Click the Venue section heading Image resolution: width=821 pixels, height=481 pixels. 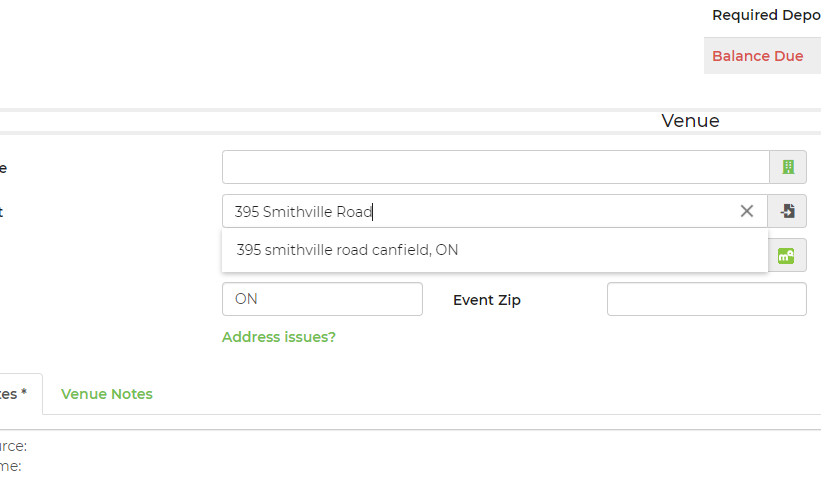pos(690,121)
